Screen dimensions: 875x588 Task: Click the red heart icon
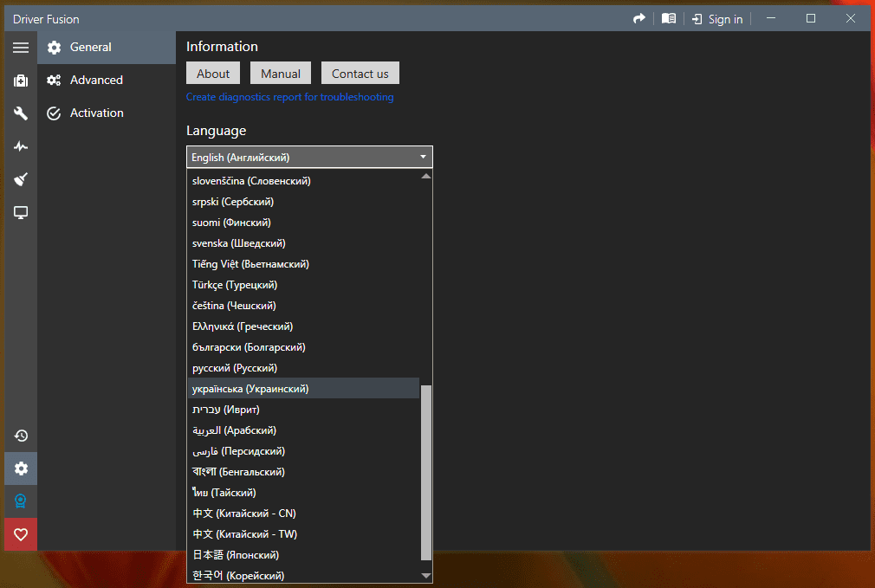(21, 534)
